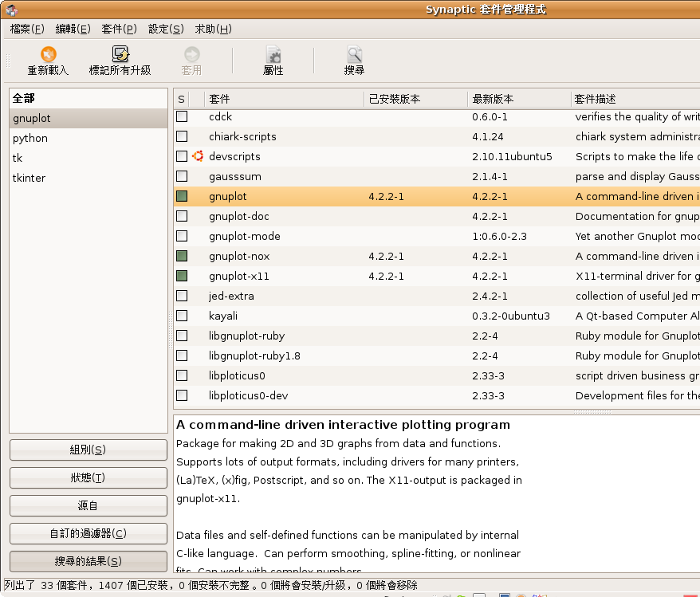This screenshot has width=700, height=597.
Task: Select the python search history entry
Action: (x=88, y=139)
